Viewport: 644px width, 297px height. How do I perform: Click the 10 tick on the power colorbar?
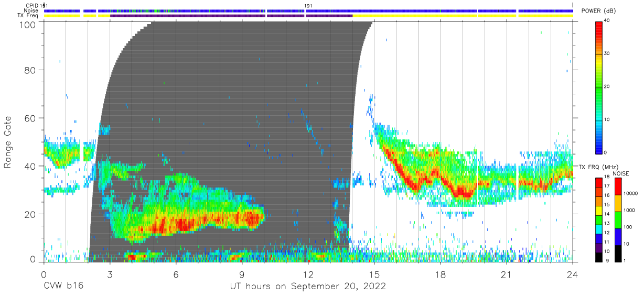[x=607, y=119]
